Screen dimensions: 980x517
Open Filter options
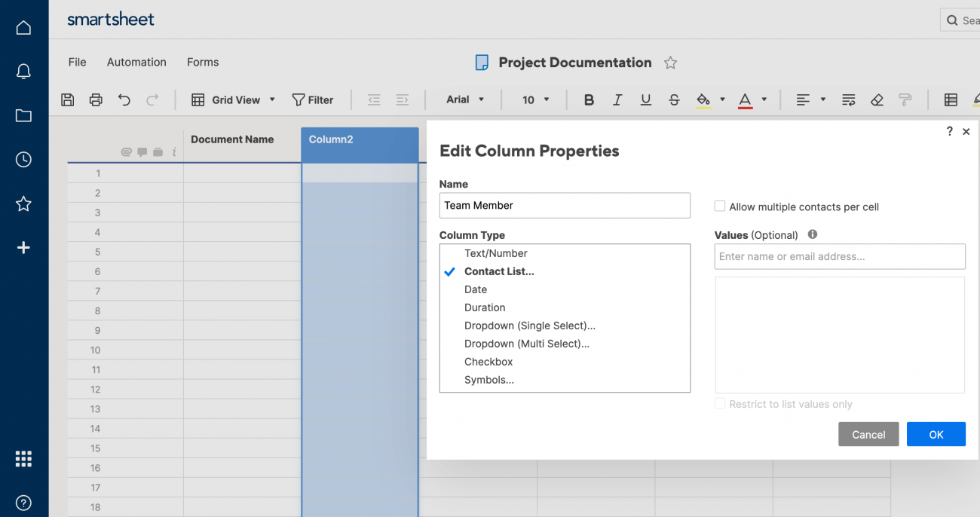[313, 99]
